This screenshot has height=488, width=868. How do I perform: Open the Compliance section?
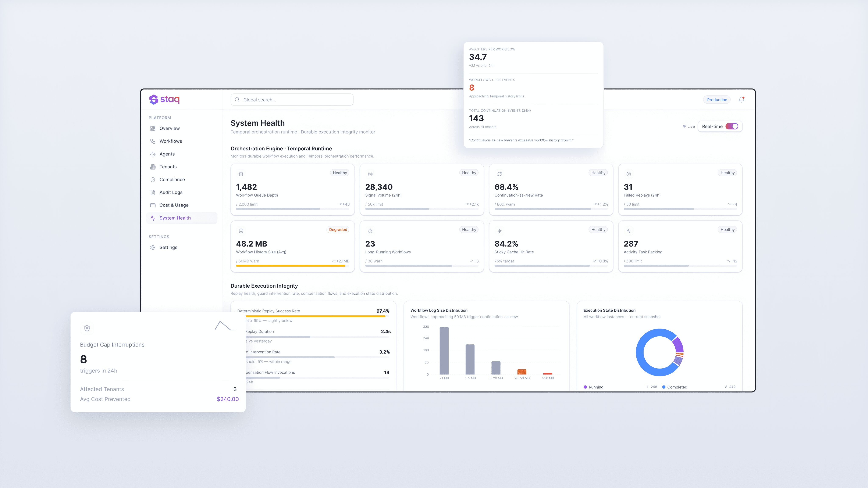172,180
